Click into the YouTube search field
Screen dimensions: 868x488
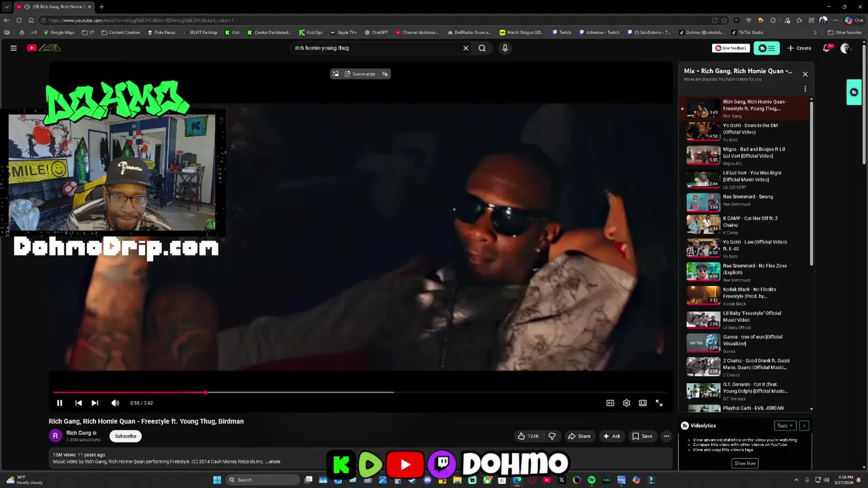376,48
